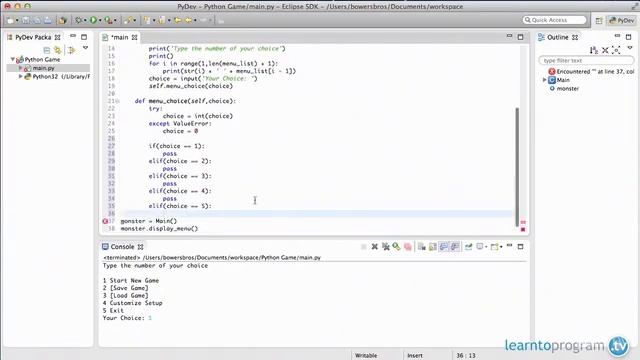Viewport: 640px width, 360px height.
Task: Click the Debug bug icon in toolbar
Action: click(78, 20)
